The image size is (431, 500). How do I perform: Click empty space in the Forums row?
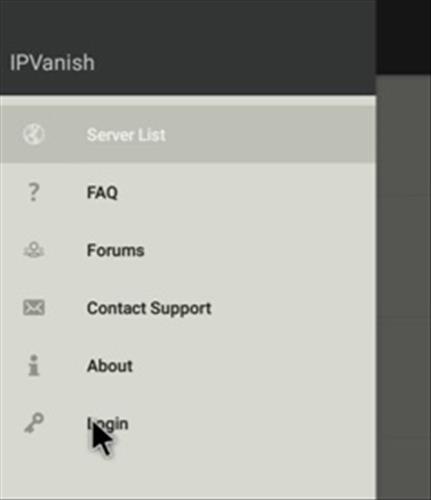coord(260,250)
